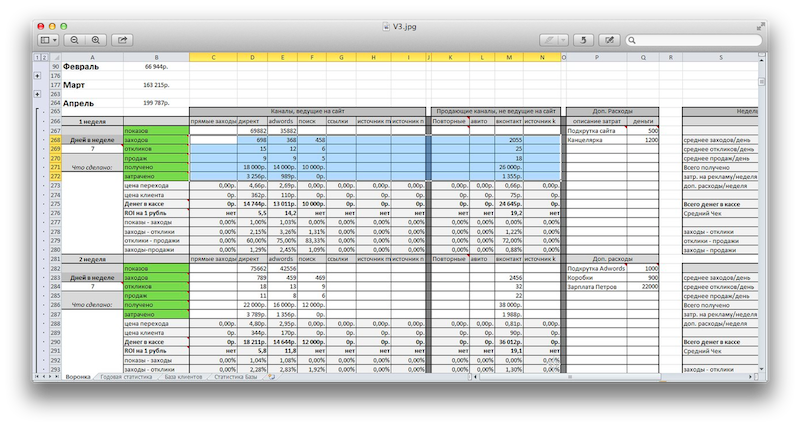The width and height of the screenshot is (800, 427).
Task: Show the markup edit toolbar
Action: [x=610, y=40]
